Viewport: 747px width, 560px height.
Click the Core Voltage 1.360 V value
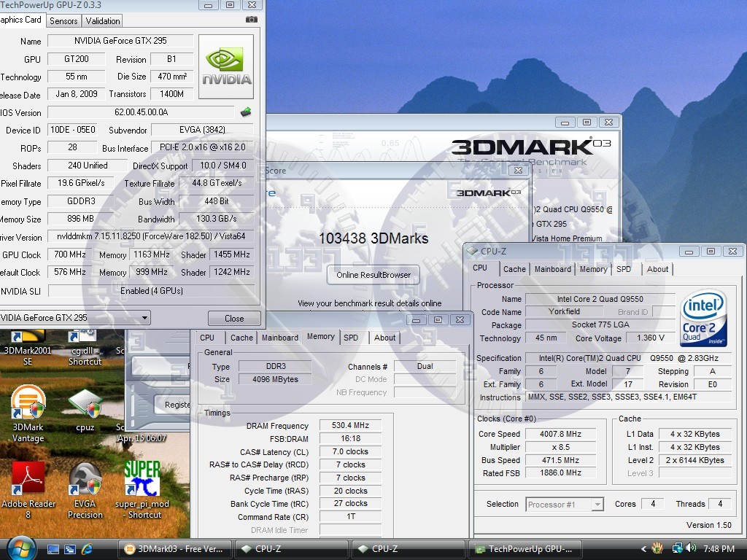coord(651,338)
